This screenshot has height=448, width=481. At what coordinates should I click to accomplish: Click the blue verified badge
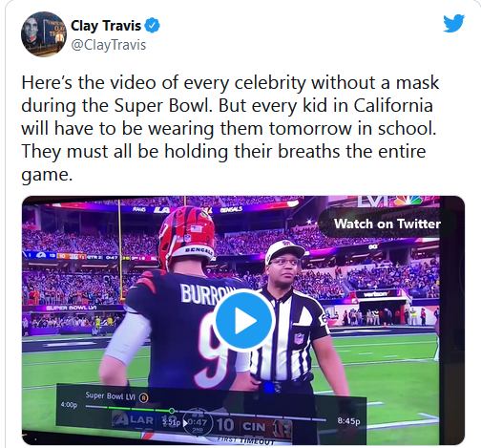[x=153, y=26]
